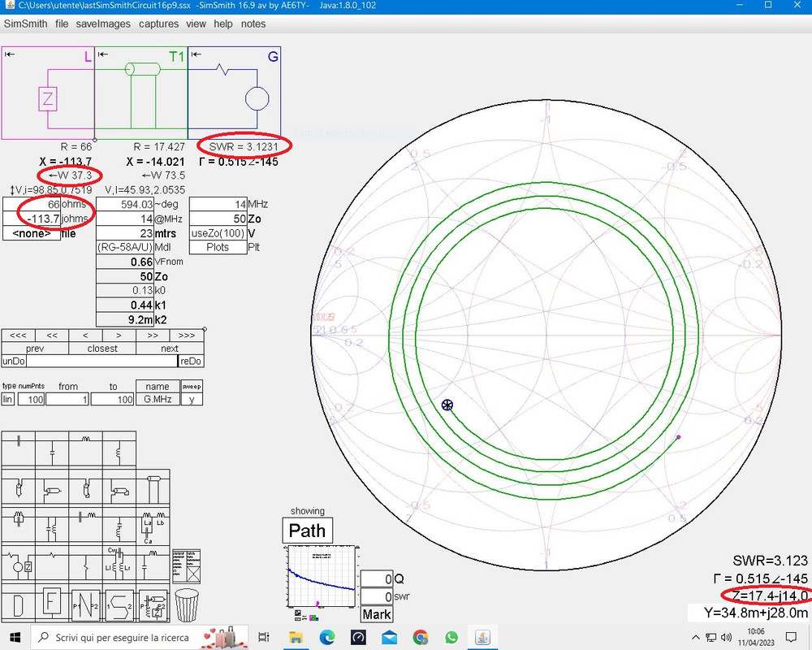Toggle the sweep y setting
Image resolution: width=812 pixels, height=650 pixels.
pyautogui.click(x=192, y=399)
